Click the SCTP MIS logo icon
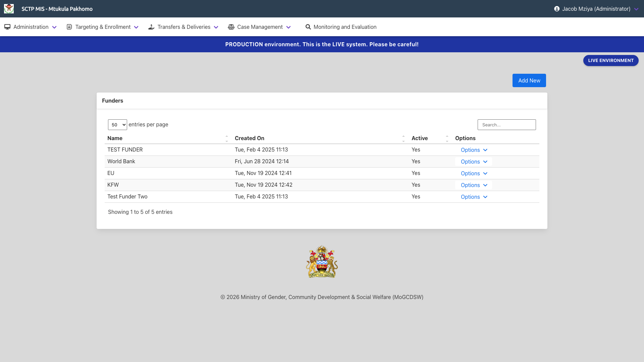Image resolution: width=644 pixels, height=362 pixels. click(9, 9)
